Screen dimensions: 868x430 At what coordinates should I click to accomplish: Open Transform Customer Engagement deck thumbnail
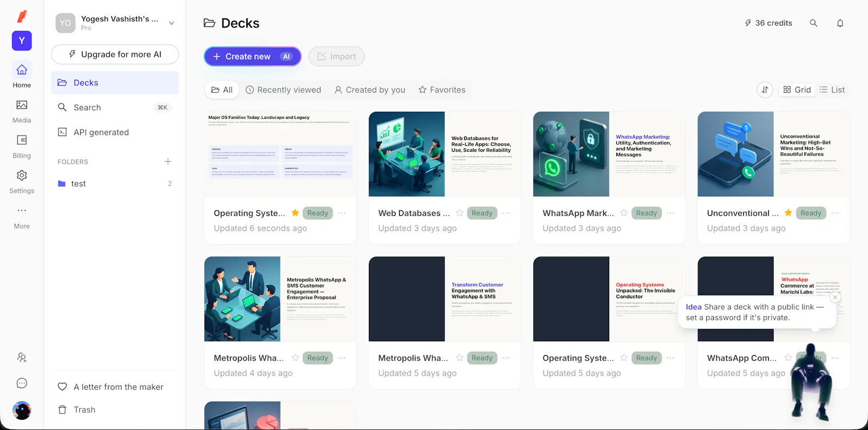click(x=445, y=299)
